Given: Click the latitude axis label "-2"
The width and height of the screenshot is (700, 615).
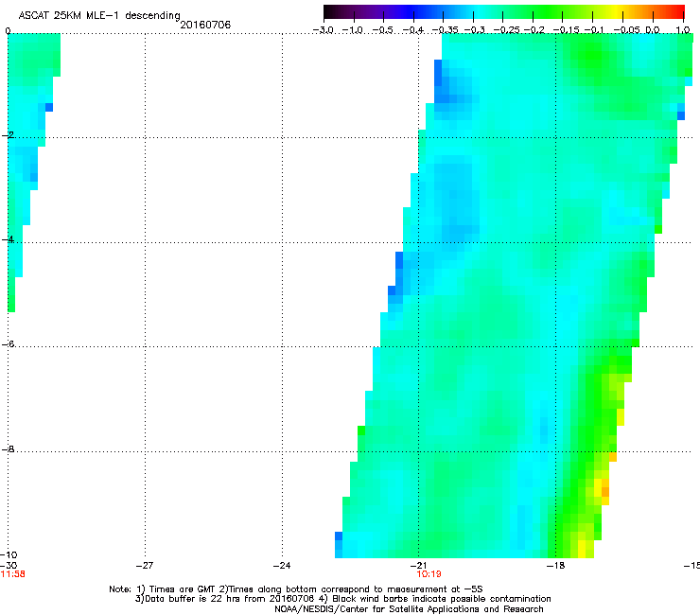Looking at the screenshot, I should (8, 135).
